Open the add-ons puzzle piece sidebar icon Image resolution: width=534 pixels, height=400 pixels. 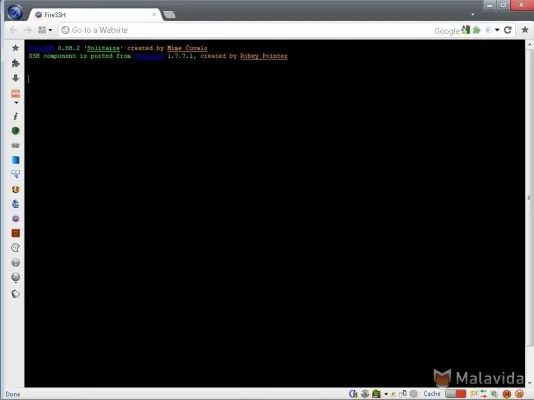15,63
